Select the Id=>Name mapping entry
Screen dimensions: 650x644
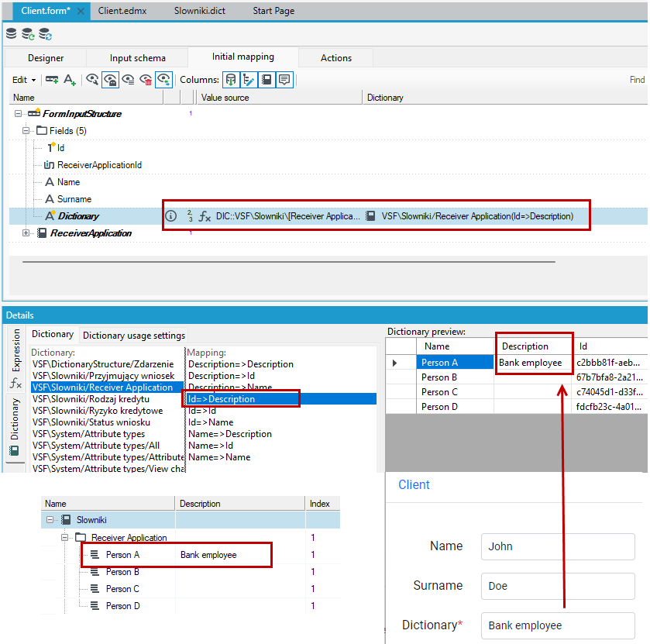click(x=211, y=422)
